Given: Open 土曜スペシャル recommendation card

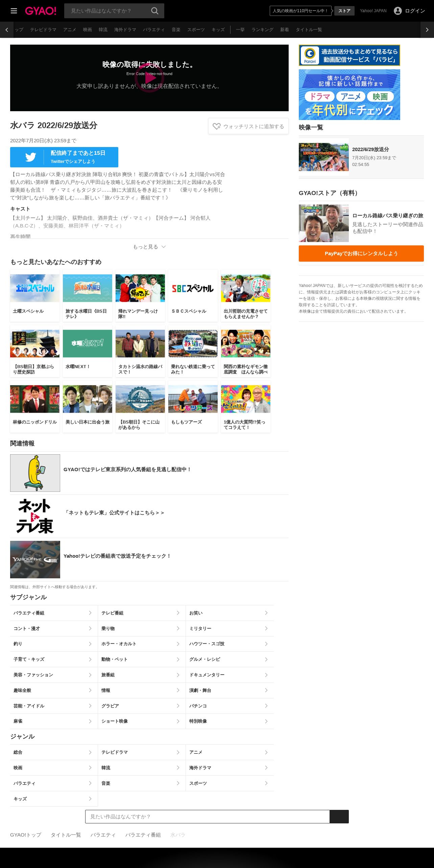Looking at the screenshot, I should click(x=35, y=296).
